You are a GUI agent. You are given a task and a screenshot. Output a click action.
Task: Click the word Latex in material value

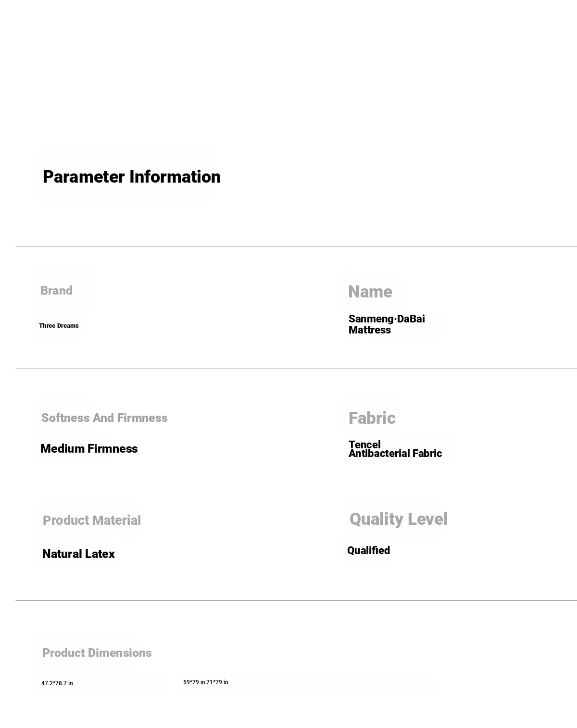(100, 554)
